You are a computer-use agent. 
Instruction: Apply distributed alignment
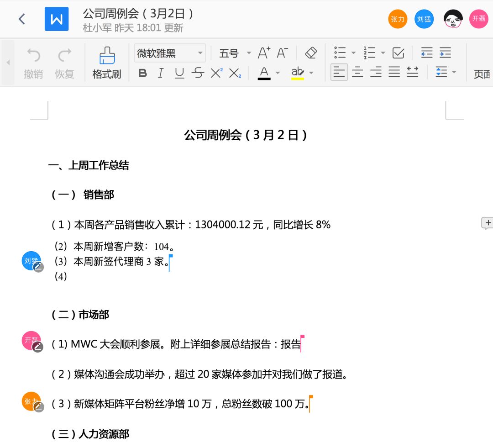pyautogui.click(x=412, y=72)
